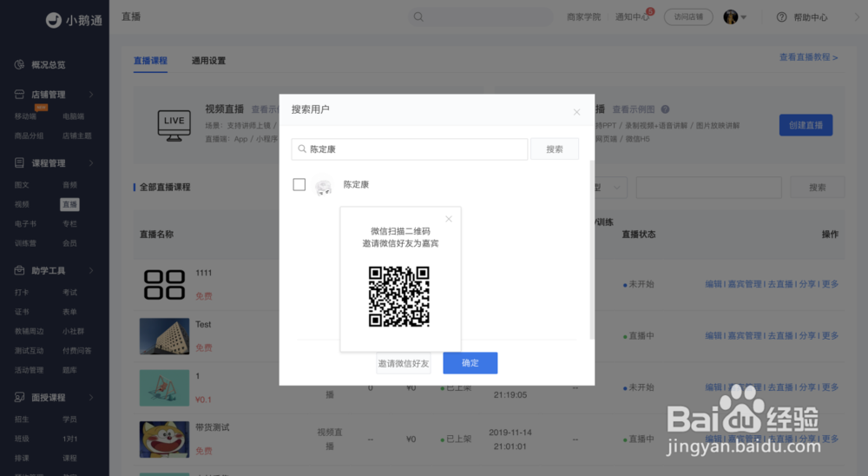Open 店铺主题 in the sidebar

pyautogui.click(x=77, y=136)
